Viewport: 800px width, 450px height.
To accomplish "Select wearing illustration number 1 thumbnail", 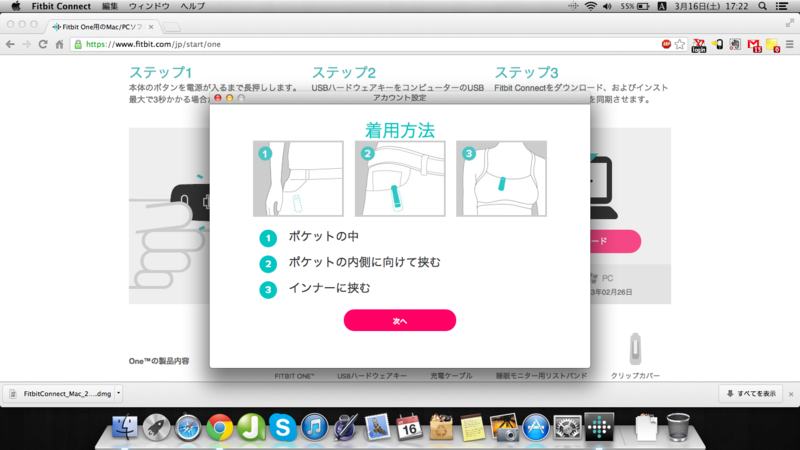I will pos(298,179).
